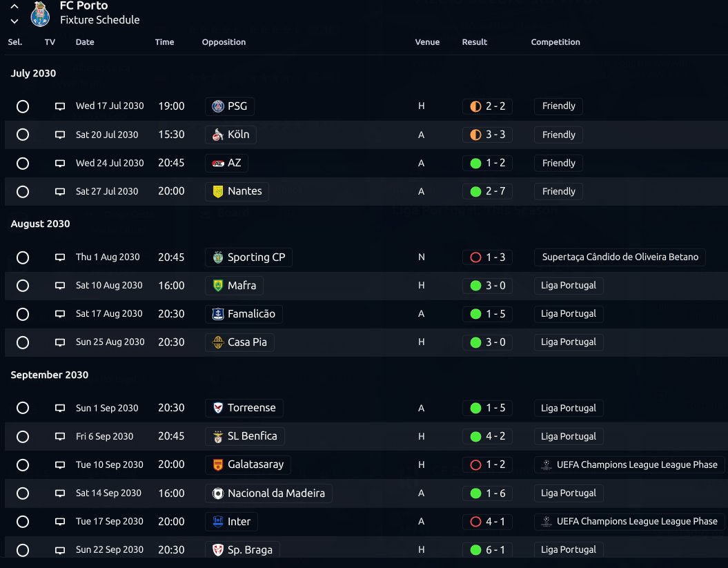Select the radio button for AZ friendly
The height and width of the screenshot is (568, 728).
coord(23,164)
